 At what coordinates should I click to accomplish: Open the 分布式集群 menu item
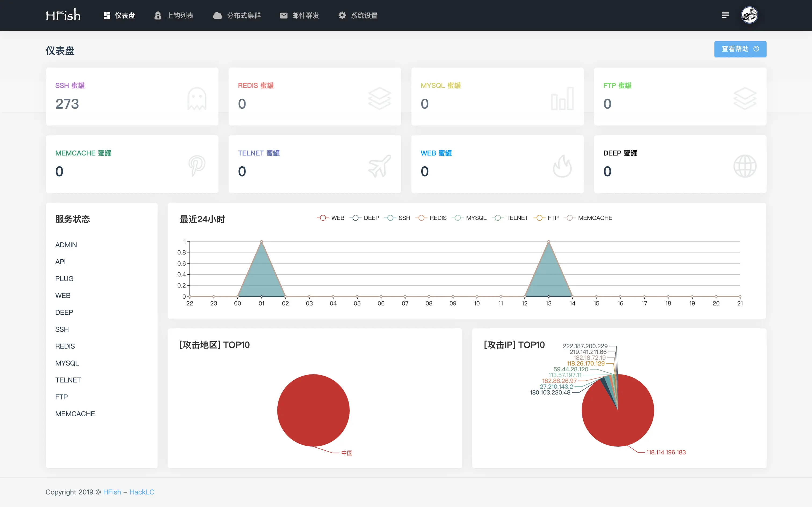click(x=237, y=16)
